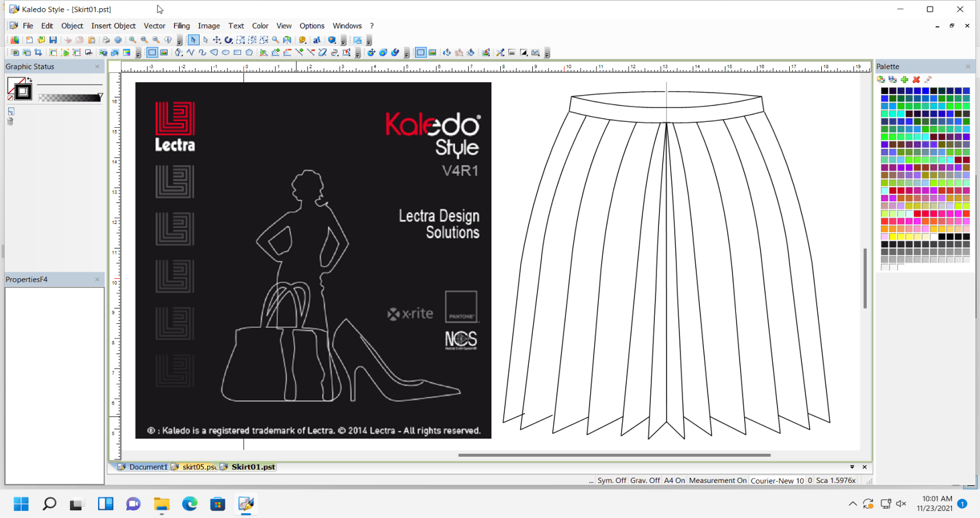Expand overflow arrow after text tools
This screenshot has width=980, height=518.
[x=343, y=41]
